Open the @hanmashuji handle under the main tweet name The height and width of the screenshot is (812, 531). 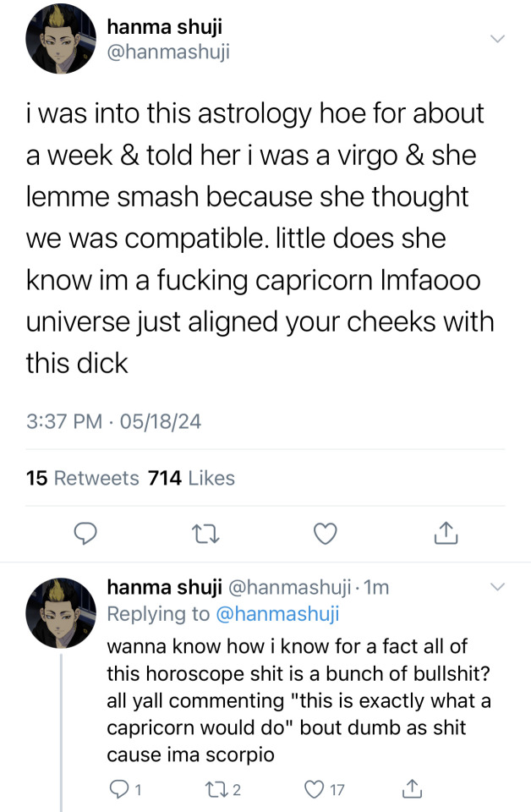coord(167,52)
